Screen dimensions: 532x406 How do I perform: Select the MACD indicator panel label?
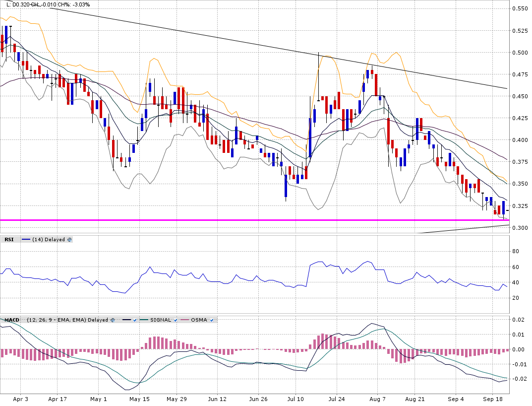[x=11, y=320]
